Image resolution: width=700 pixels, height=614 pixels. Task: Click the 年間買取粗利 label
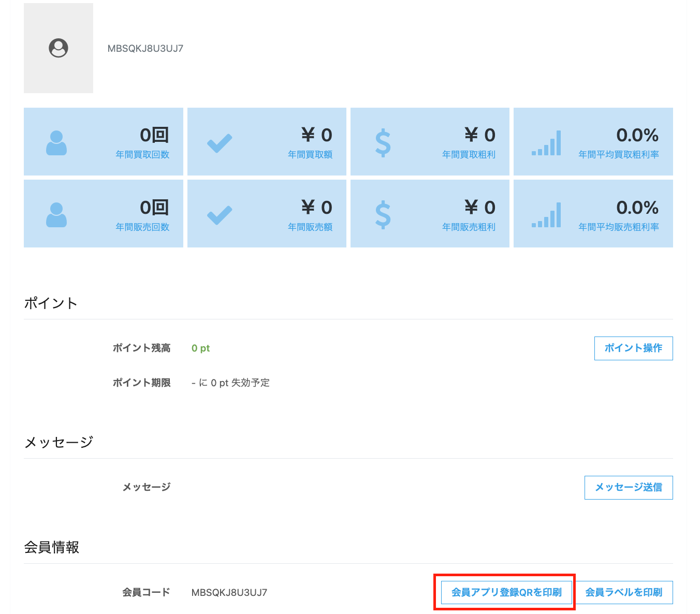click(x=469, y=154)
